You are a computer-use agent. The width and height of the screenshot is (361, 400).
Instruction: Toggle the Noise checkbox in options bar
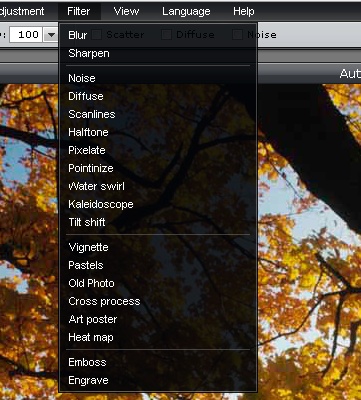click(237, 35)
